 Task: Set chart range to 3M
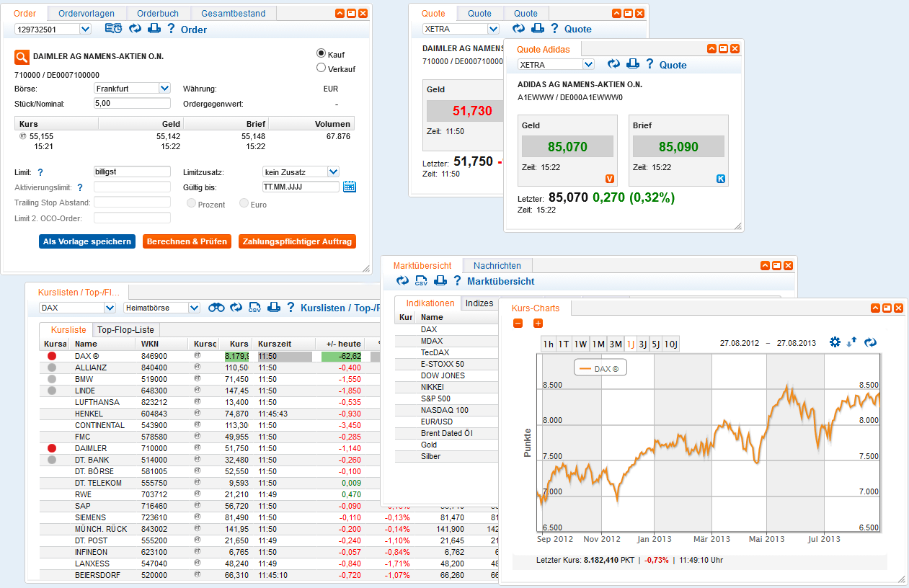click(616, 344)
